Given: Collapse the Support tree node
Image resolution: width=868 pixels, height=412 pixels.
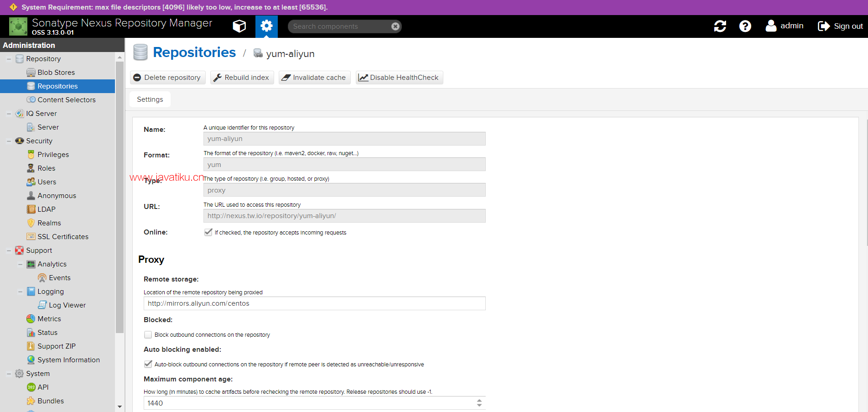Looking at the screenshot, I should pos(9,250).
